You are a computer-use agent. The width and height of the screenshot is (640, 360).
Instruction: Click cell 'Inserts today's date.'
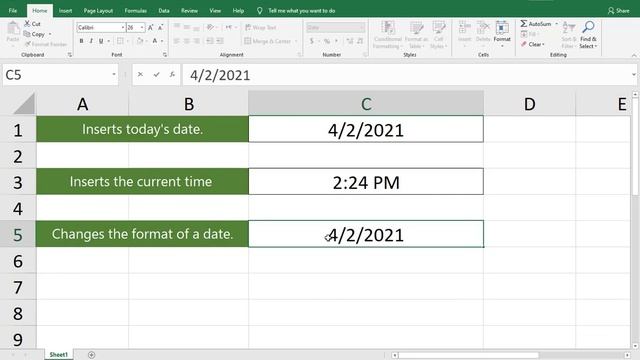[142, 129]
